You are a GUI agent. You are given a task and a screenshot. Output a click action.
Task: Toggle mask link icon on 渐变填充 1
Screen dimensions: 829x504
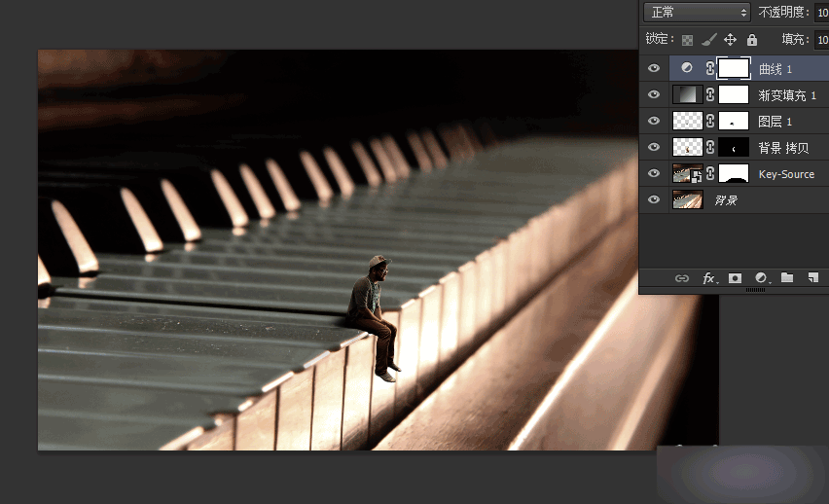710,94
